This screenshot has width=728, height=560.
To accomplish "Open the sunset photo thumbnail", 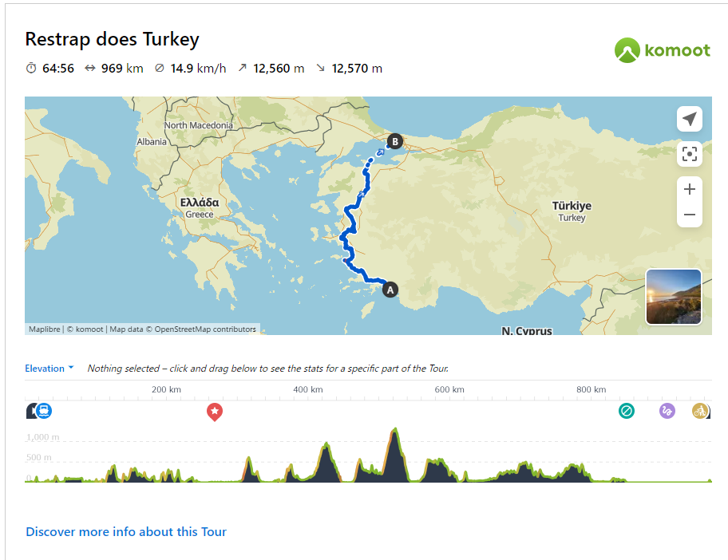I will (x=674, y=297).
